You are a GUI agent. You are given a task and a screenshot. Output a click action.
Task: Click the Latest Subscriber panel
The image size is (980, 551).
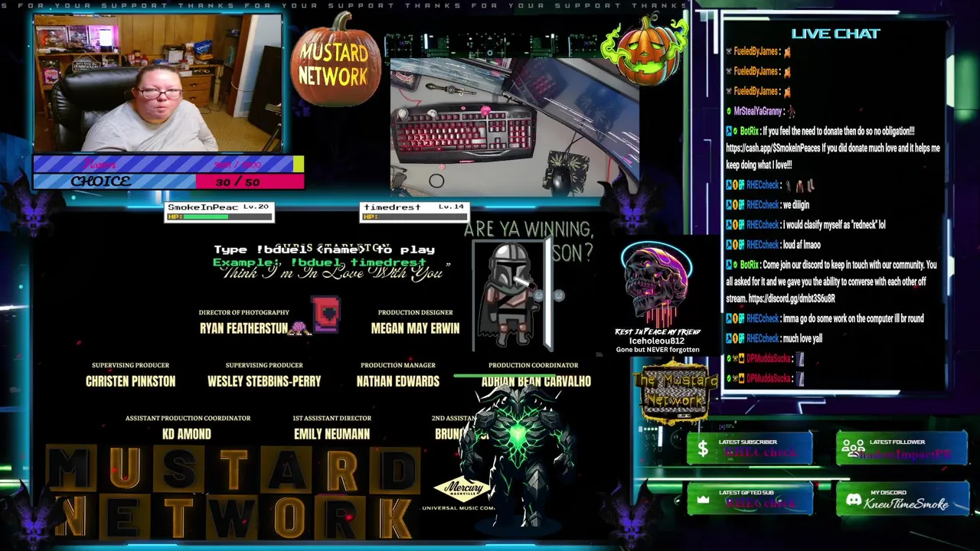point(750,448)
